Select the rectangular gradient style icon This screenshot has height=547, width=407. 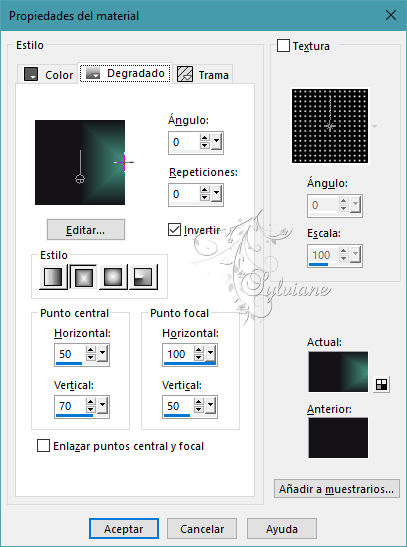point(83,277)
